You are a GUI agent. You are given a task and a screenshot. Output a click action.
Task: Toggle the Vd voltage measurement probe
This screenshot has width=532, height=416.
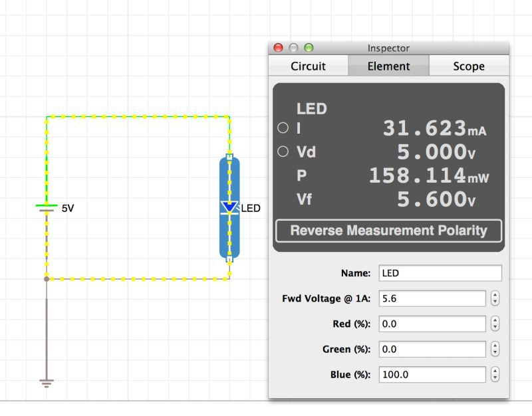283,152
